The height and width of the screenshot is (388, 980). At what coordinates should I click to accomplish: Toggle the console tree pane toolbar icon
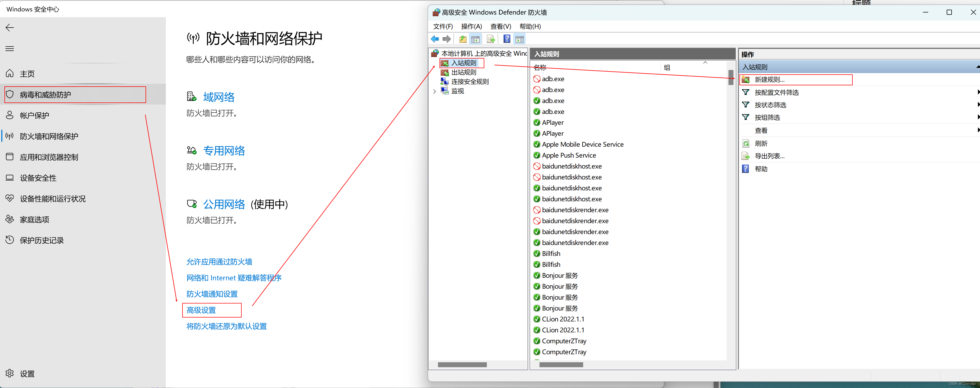point(475,39)
